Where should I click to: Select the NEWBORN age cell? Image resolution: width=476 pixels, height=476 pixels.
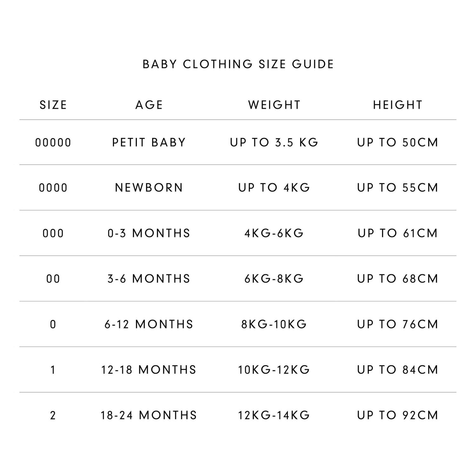(149, 188)
